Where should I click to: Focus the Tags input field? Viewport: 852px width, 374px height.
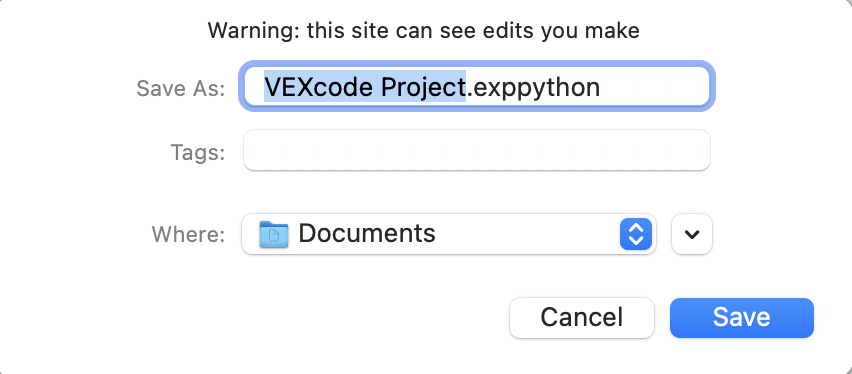click(477, 150)
